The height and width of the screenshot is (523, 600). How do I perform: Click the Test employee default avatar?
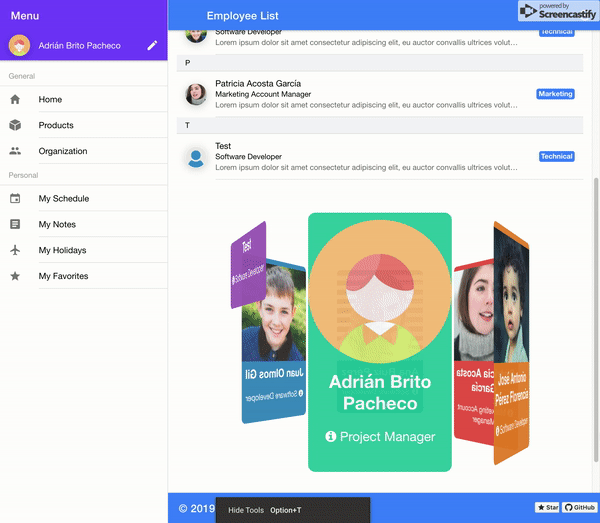pos(196,158)
